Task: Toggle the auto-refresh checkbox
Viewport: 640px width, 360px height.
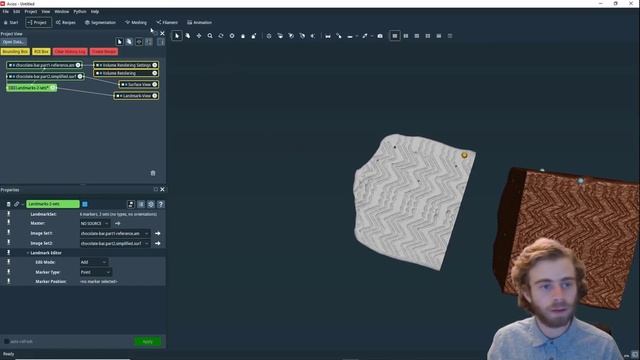Action: 7,341
